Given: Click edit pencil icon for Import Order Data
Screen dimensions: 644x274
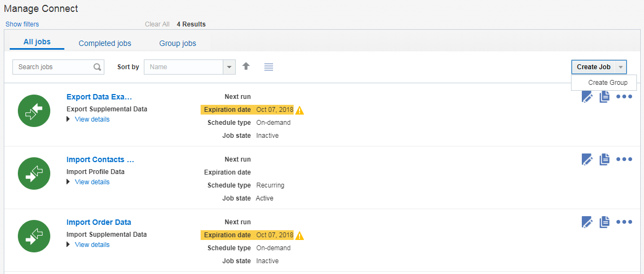Looking at the screenshot, I should 587,222.
